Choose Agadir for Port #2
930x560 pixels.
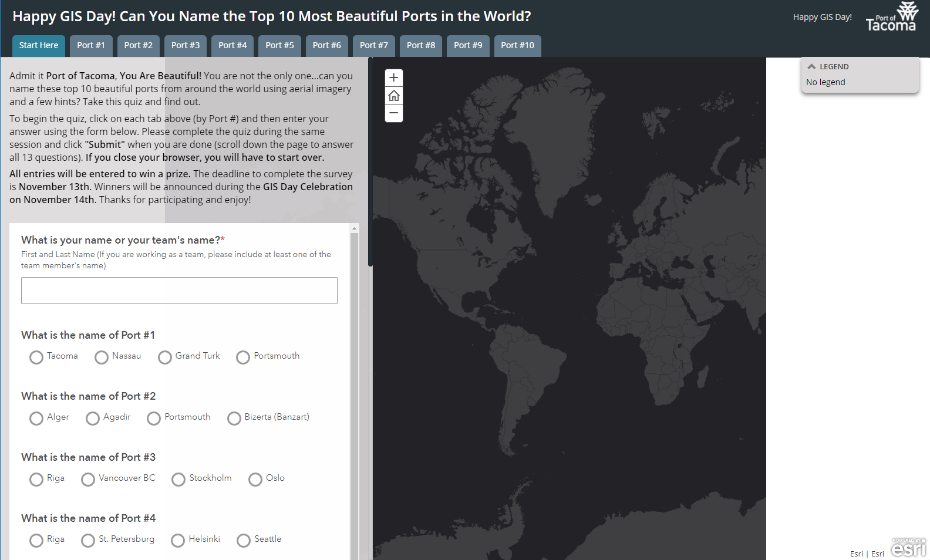coord(93,418)
